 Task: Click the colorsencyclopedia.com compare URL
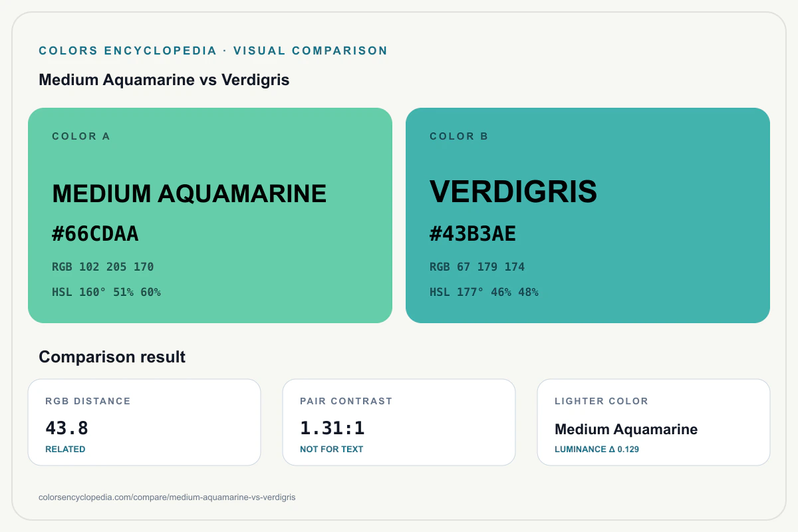pyautogui.click(x=168, y=497)
